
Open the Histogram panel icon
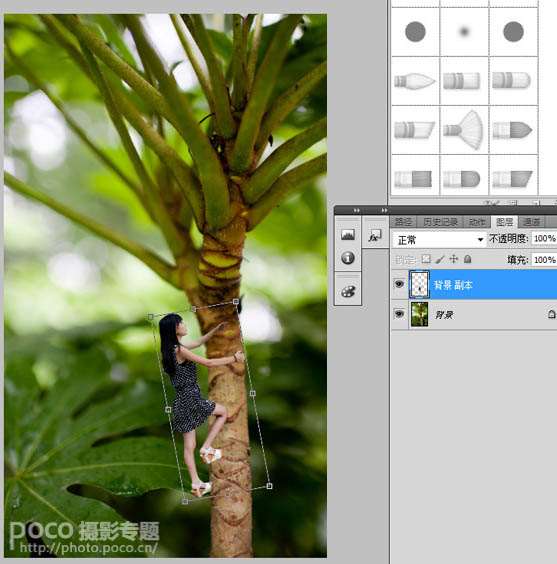pyautogui.click(x=348, y=235)
